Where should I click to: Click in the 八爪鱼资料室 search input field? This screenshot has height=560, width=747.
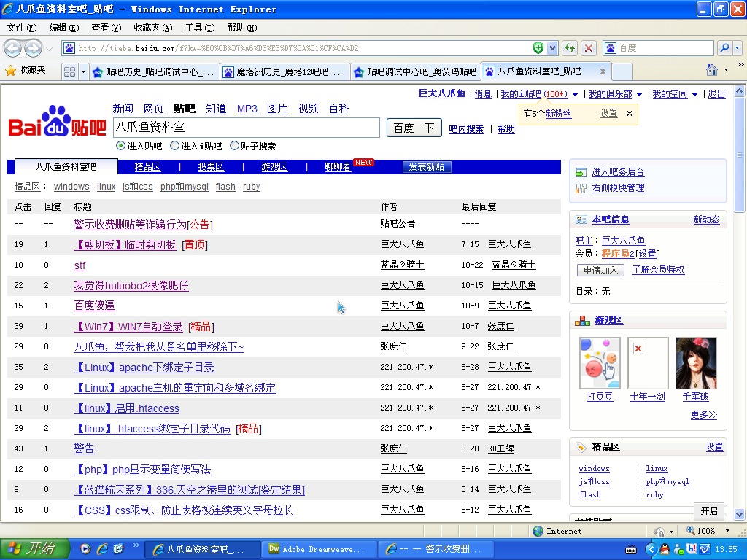coord(247,128)
